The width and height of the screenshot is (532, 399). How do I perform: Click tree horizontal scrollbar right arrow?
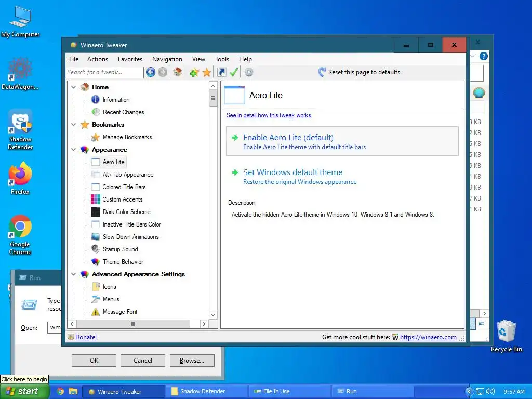click(x=204, y=324)
